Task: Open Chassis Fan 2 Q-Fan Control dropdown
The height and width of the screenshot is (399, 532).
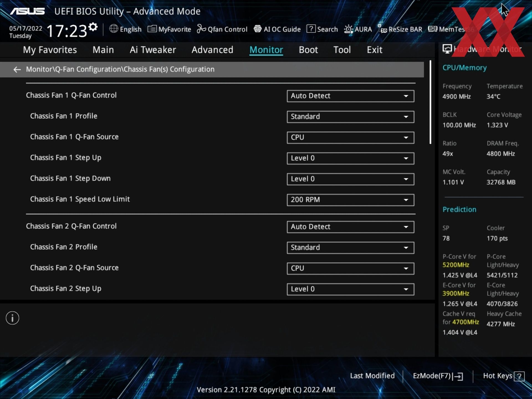Action: pyautogui.click(x=351, y=227)
